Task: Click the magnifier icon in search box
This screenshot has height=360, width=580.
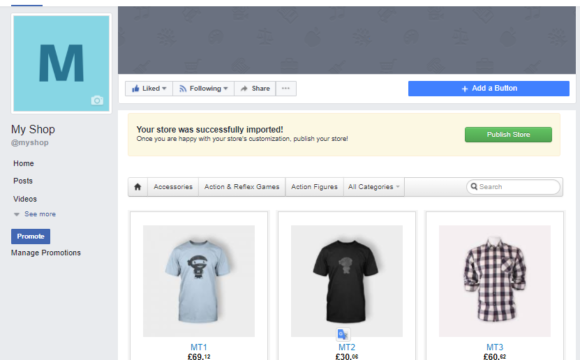Action: [x=474, y=186]
